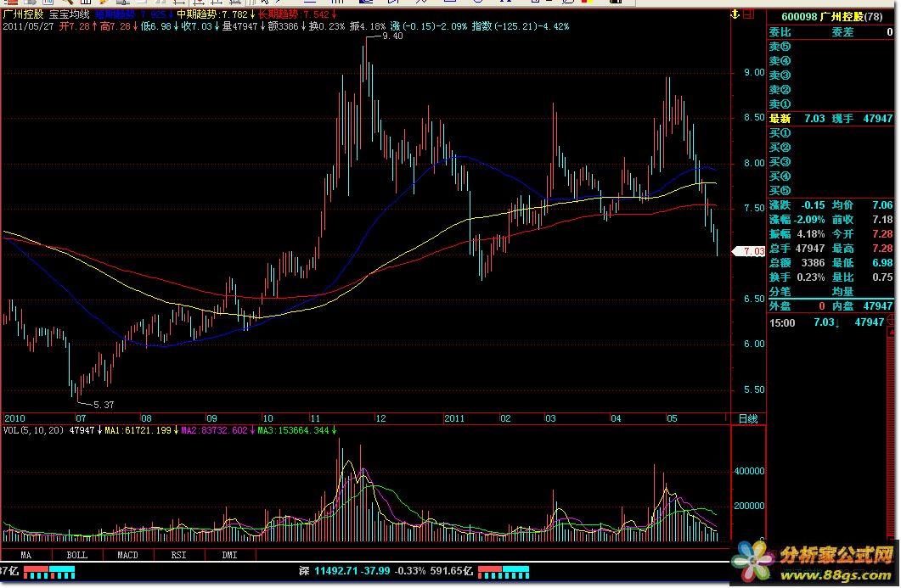The image size is (901, 588).
Task: Click the 涨跌 -0.15 value
Action: (813, 205)
